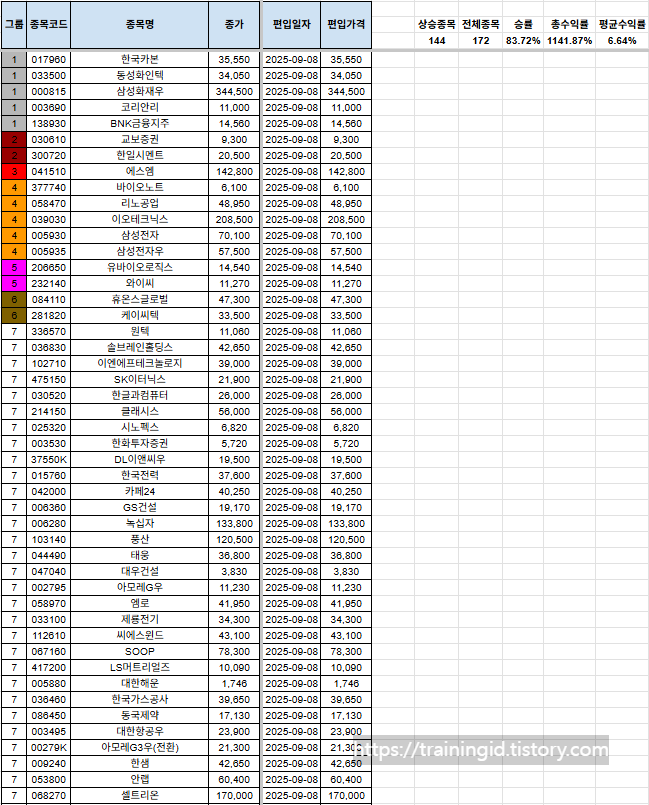Viewport: 649px width, 805px height.
Task: Select the 한국가스공사 stock name cell
Action: [140, 699]
